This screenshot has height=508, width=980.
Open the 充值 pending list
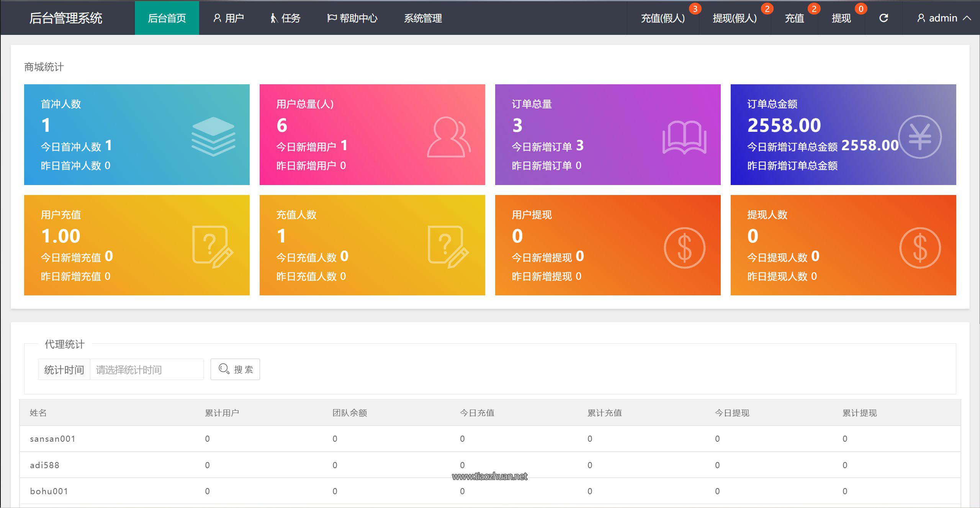794,18
